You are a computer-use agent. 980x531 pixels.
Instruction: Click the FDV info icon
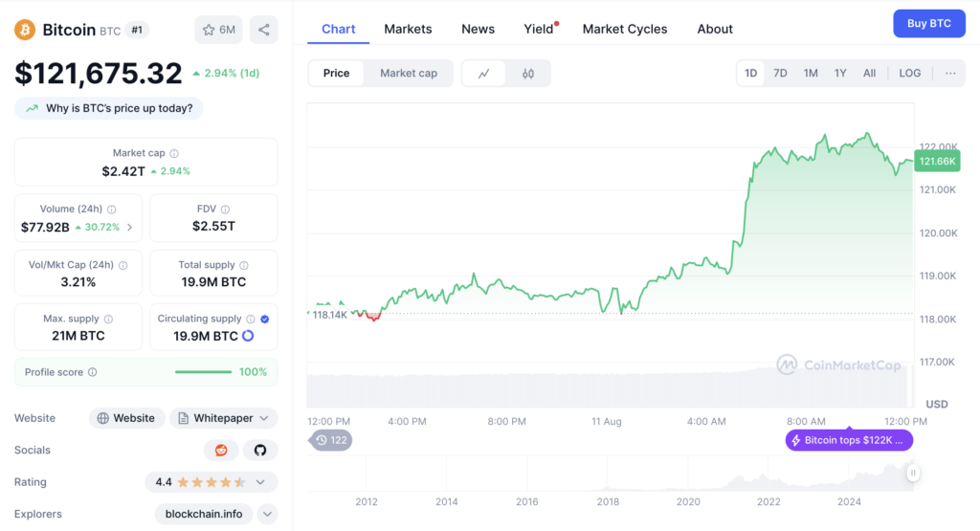coord(225,210)
